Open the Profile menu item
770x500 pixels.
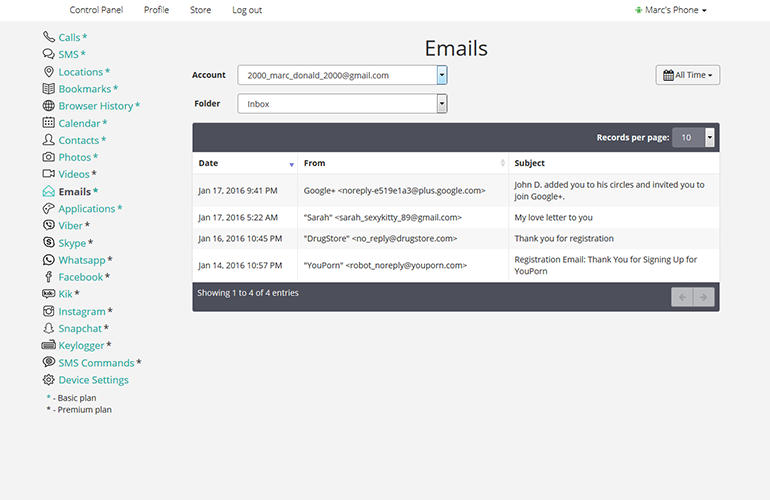click(x=156, y=10)
